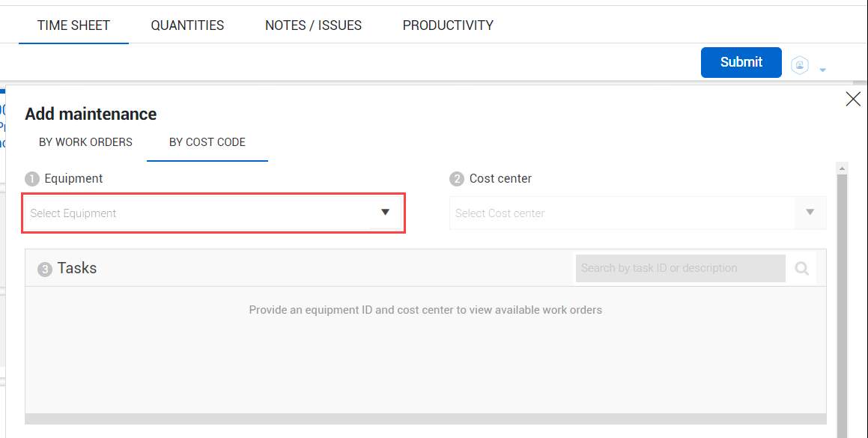Switch to BY WORK ORDERS tab
868x438 pixels.
point(85,142)
